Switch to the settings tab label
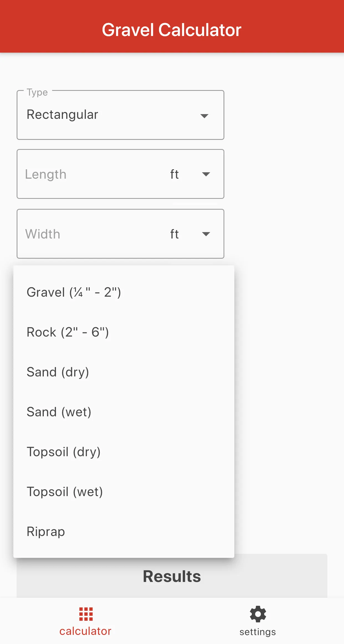This screenshot has height=644, width=344. coord(258,632)
